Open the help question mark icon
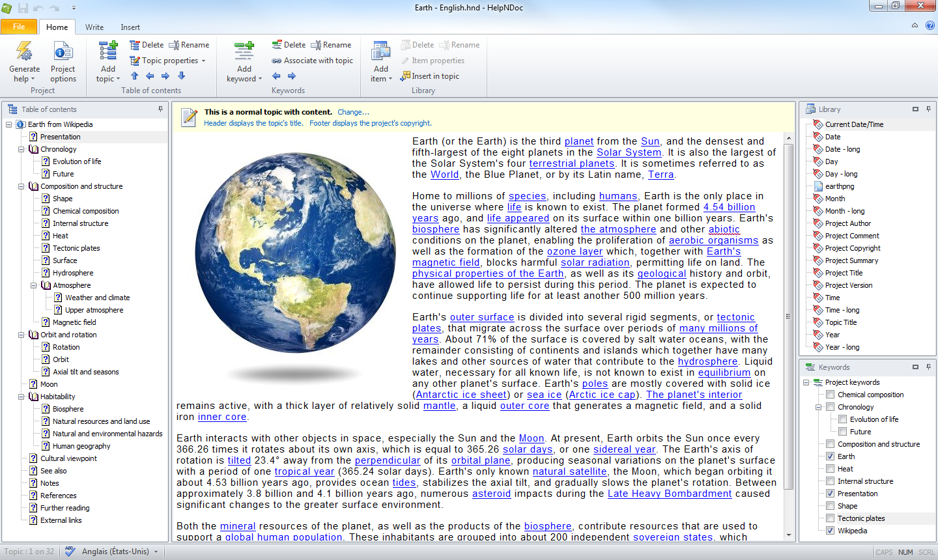938x560 pixels. [x=930, y=26]
